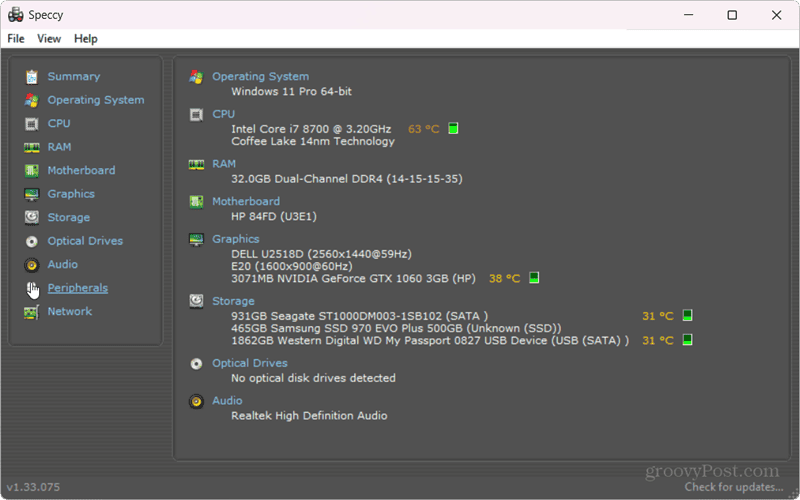Click the Motherboard icon in summary panel

pyautogui.click(x=196, y=202)
